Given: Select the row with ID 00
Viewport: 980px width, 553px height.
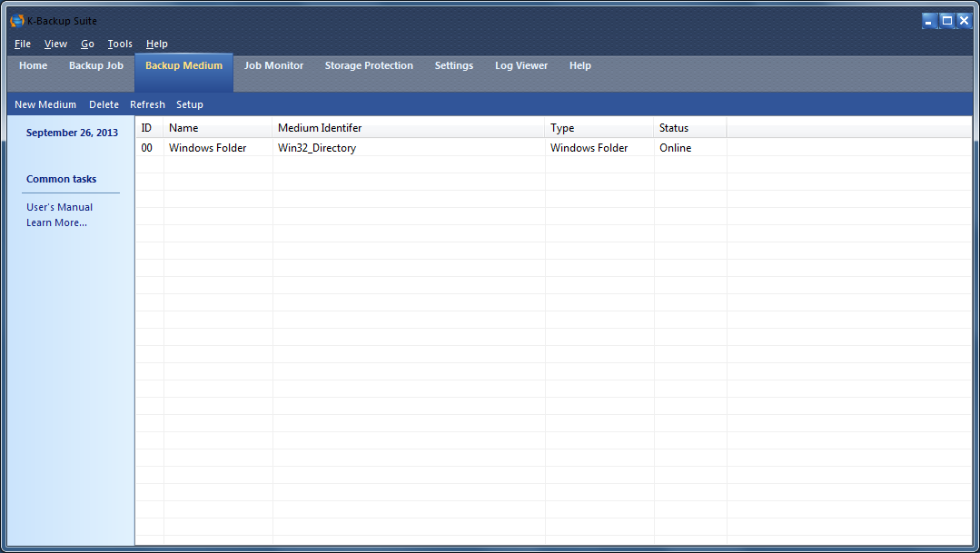Looking at the screenshot, I should tap(554, 147).
